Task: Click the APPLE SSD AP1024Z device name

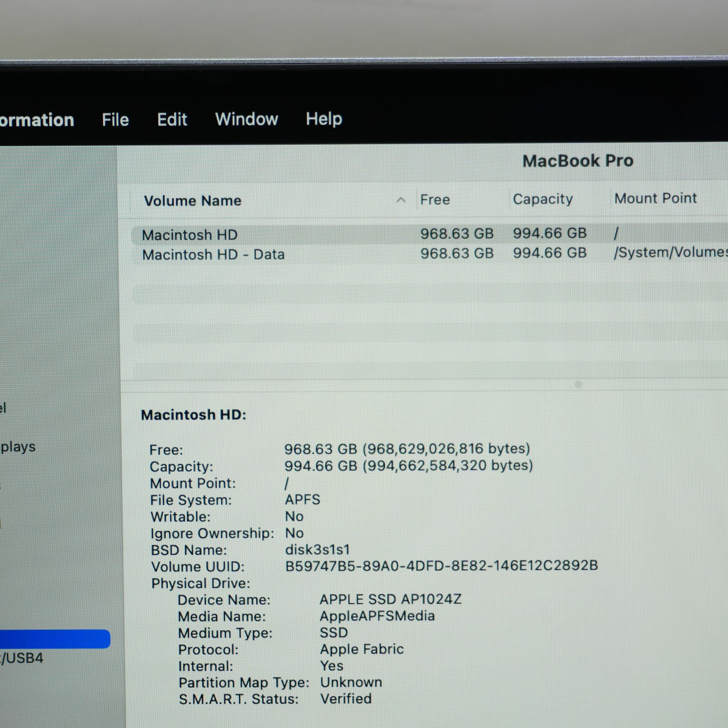Action: click(x=391, y=599)
